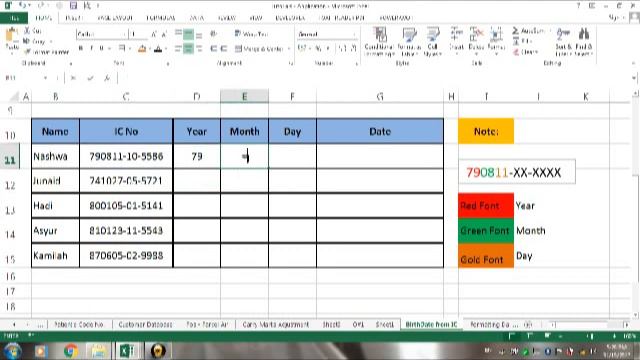Toggle Align Left in Alignment group
This screenshot has width=640, height=360.
click(x=178, y=49)
